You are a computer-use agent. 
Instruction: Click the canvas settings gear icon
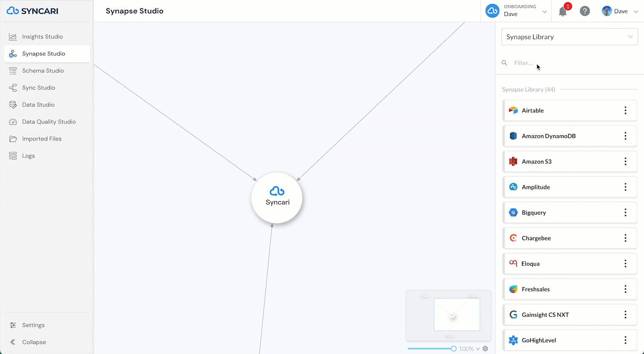click(x=485, y=348)
